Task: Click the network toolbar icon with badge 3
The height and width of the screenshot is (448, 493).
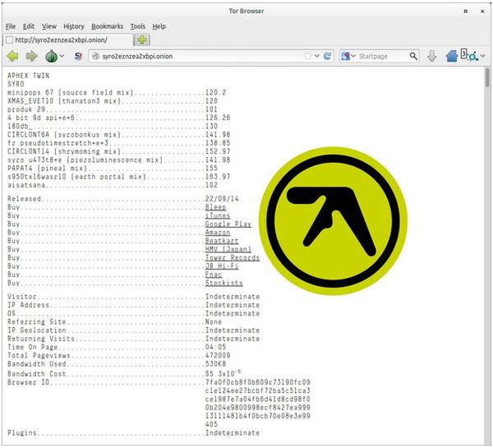Action: (469, 55)
